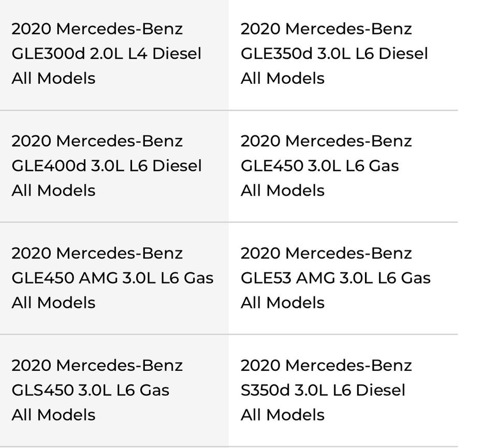Viewport: 497px width, 448px height.
Task: Click "All Models" under GLE450 AMG
Action: pos(53,303)
